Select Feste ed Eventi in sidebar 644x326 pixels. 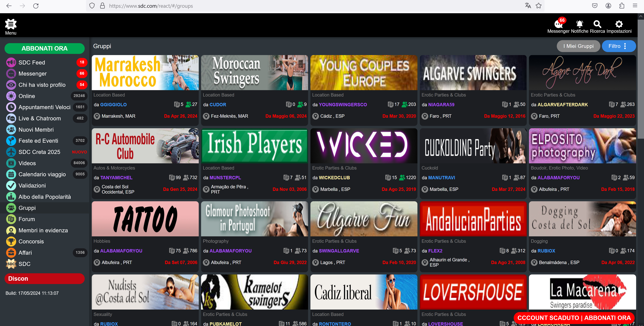(38, 141)
